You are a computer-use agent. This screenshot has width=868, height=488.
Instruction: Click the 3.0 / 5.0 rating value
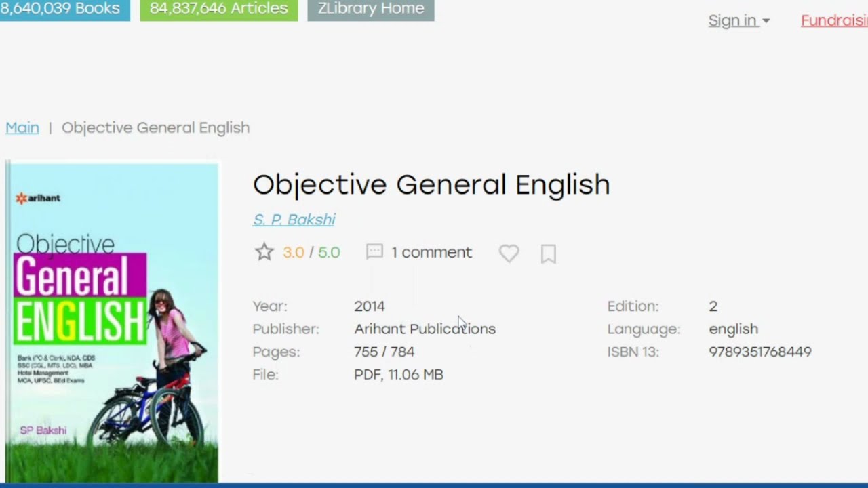click(x=311, y=252)
